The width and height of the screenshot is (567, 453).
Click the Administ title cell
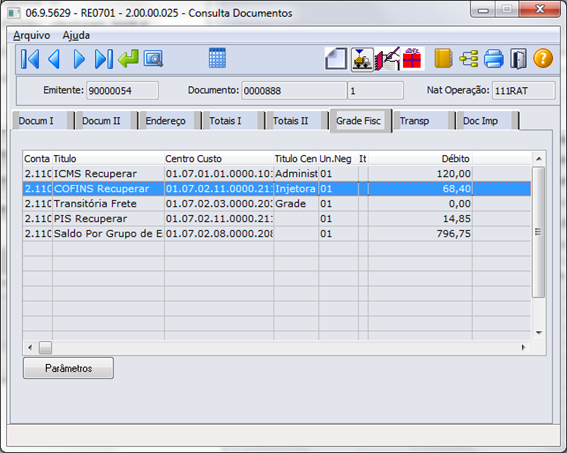click(x=296, y=174)
